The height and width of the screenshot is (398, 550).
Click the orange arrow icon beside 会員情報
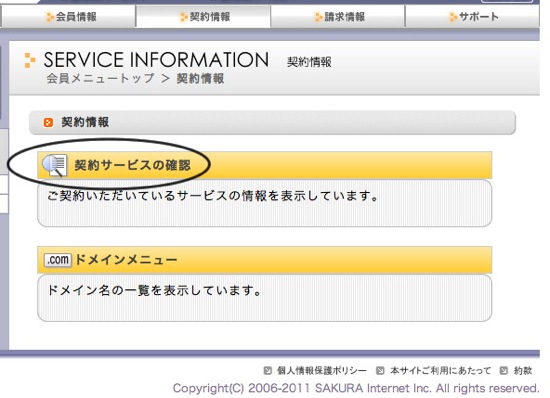pos(50,17)
